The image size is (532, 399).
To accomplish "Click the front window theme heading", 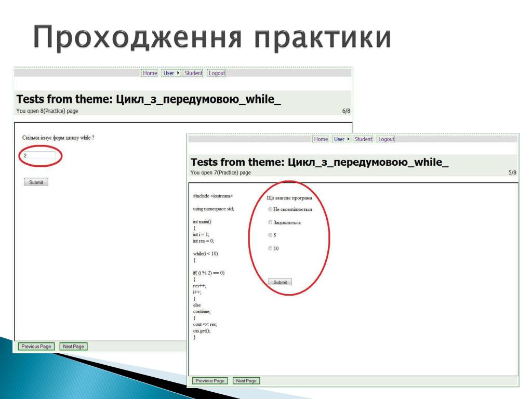I will [x=320, y=162].
